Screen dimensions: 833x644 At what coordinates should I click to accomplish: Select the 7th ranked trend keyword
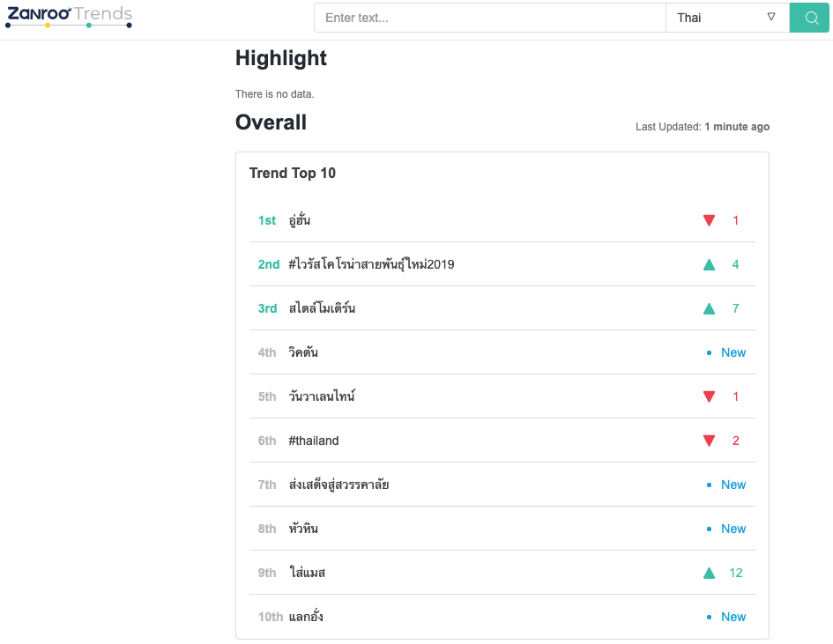[338, 485]
